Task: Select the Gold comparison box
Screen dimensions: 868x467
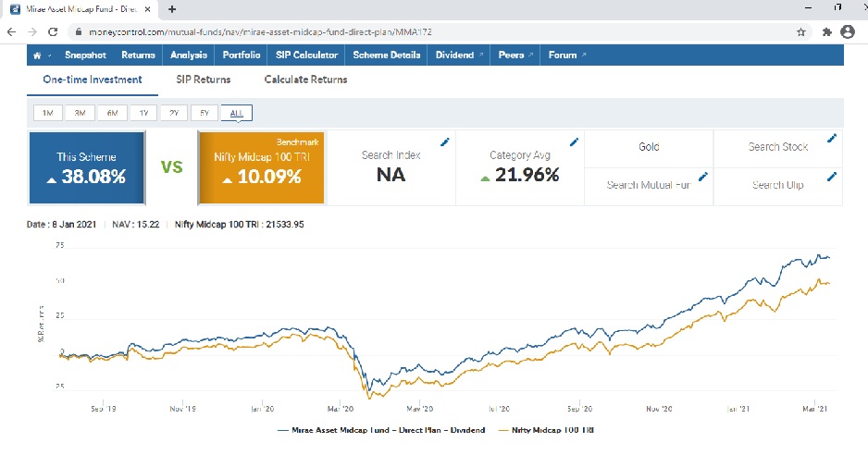Action: [649, 149]
